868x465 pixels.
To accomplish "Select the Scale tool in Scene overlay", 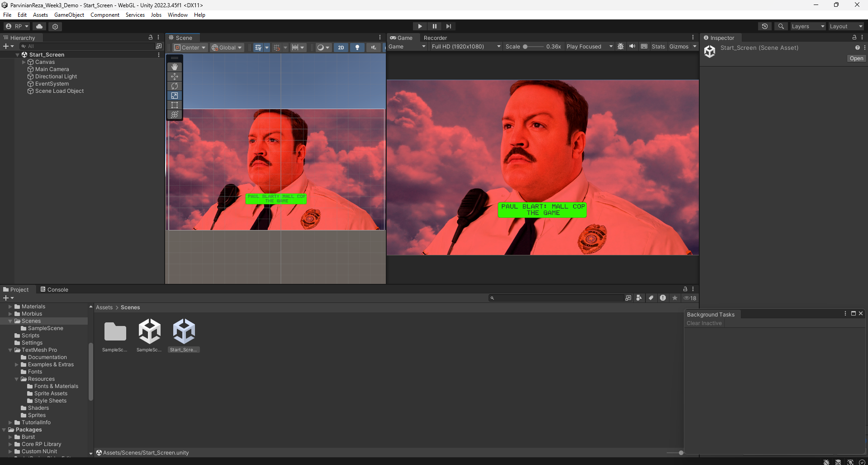I will coord(175,96).
